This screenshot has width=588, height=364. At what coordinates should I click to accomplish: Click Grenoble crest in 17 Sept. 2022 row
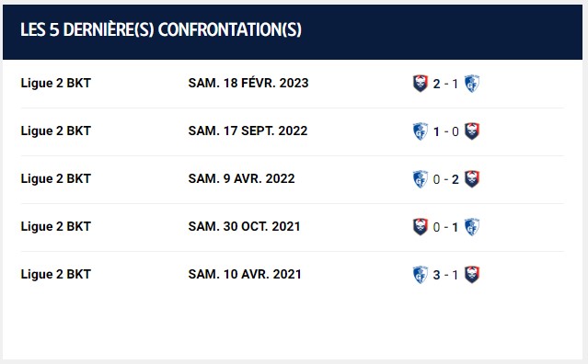coord(421,131)
